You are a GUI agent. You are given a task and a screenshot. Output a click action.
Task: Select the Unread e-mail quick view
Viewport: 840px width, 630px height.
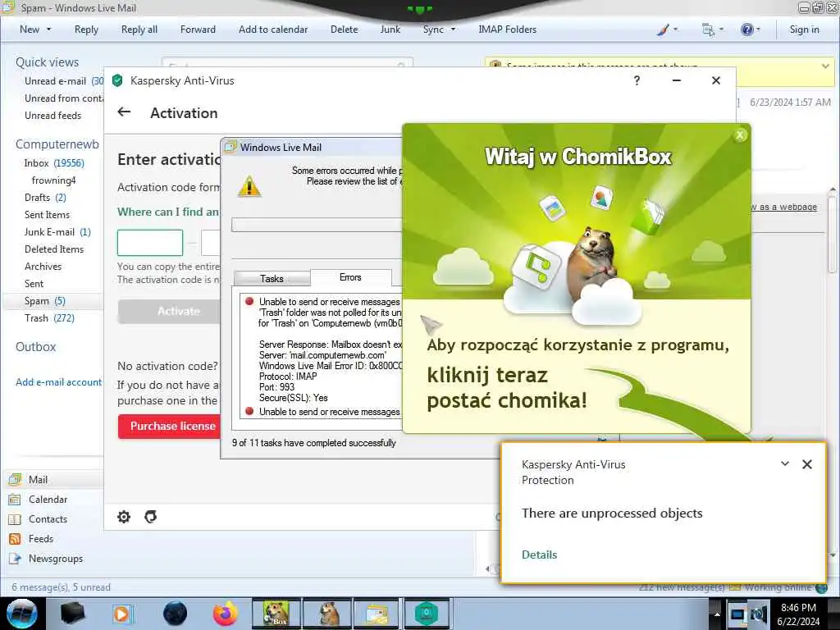click(64, 81)
